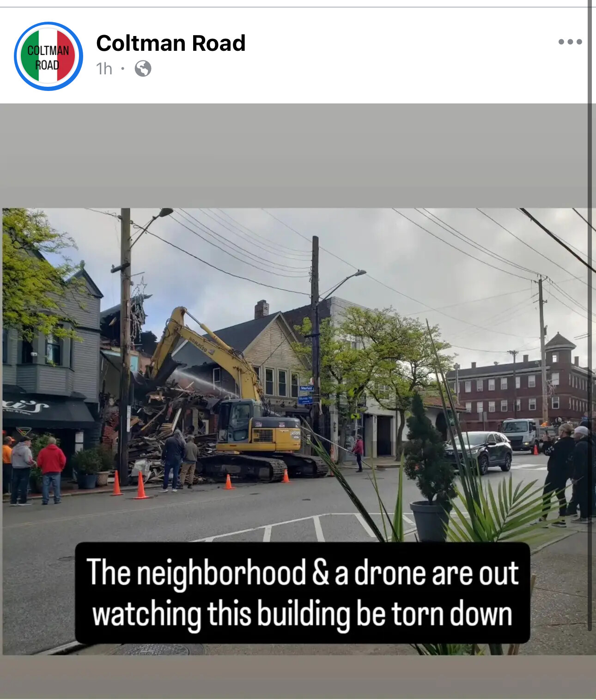Click the black SUV in the video
596x700 pixels.
point(479,452)
